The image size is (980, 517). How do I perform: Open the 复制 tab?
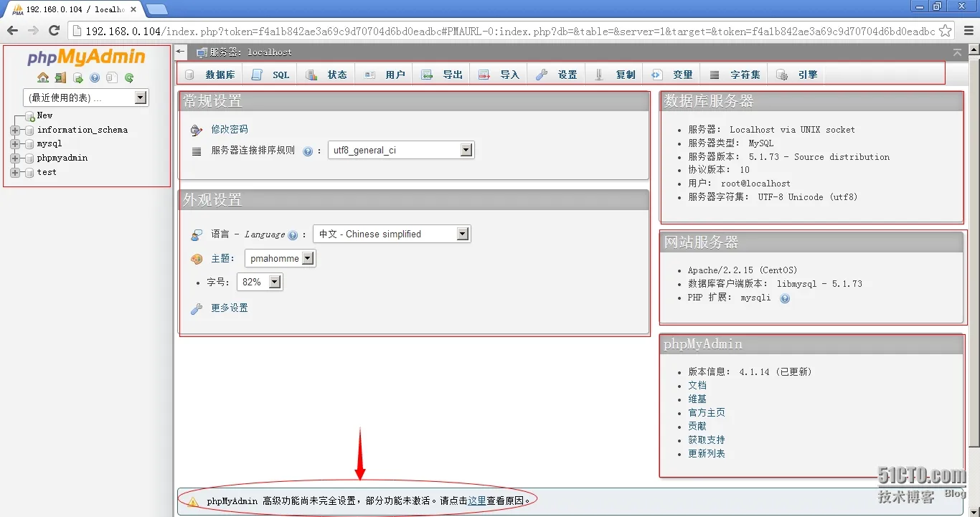[615, 75]
